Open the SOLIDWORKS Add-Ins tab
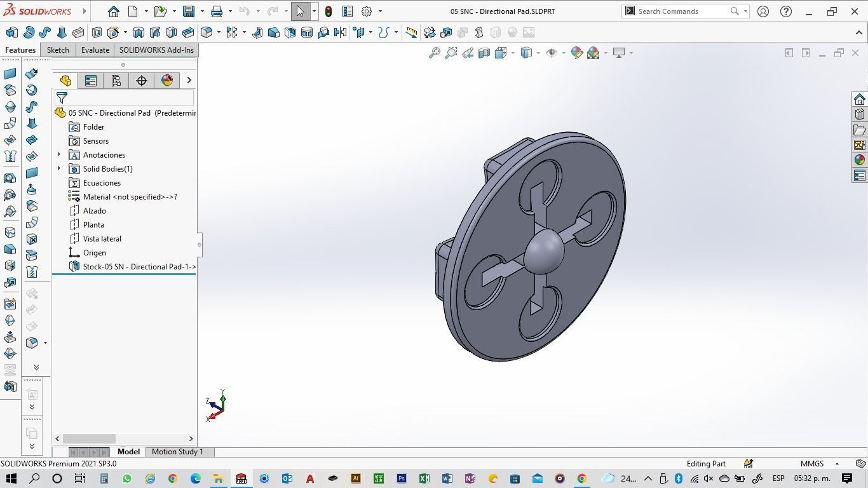868x488 pixels. pos(156,50)
